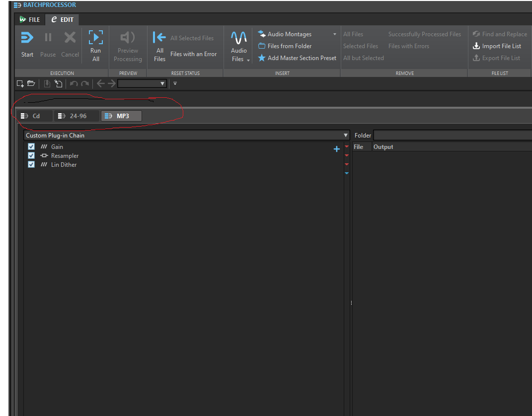
Task: Click the Start batch processing icon
Action: click(27, 37)
